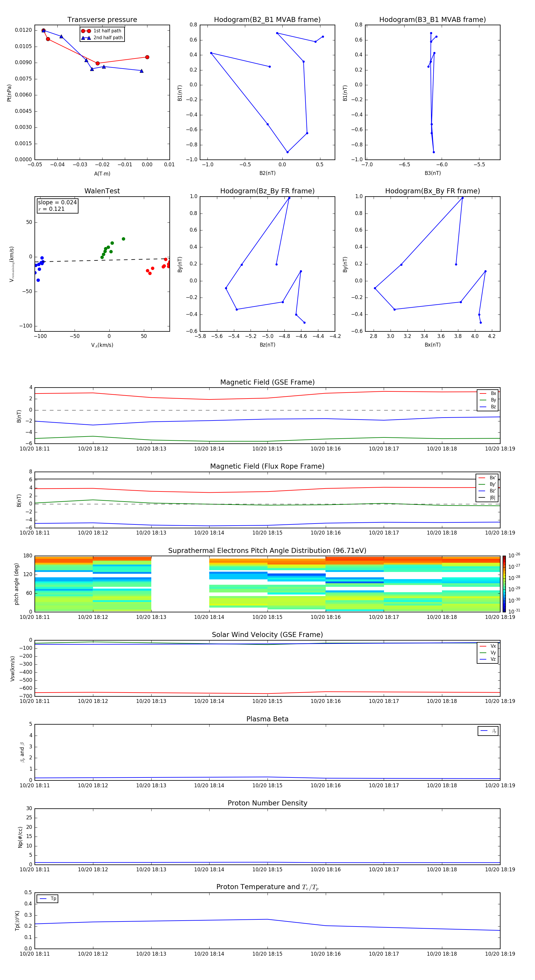Click the 'Hodogram(B3_B1 MVAB frame)' title
The image size is (535, 980).
tap(432, 20)
